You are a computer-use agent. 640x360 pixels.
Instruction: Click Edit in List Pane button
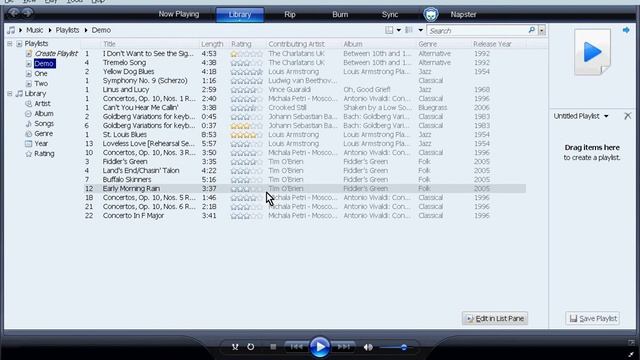coord(495,318)
